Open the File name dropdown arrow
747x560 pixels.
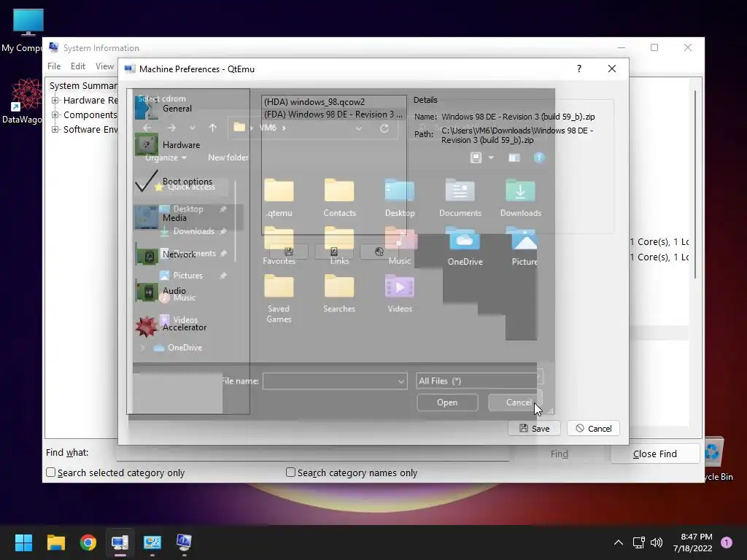point(400,381)
